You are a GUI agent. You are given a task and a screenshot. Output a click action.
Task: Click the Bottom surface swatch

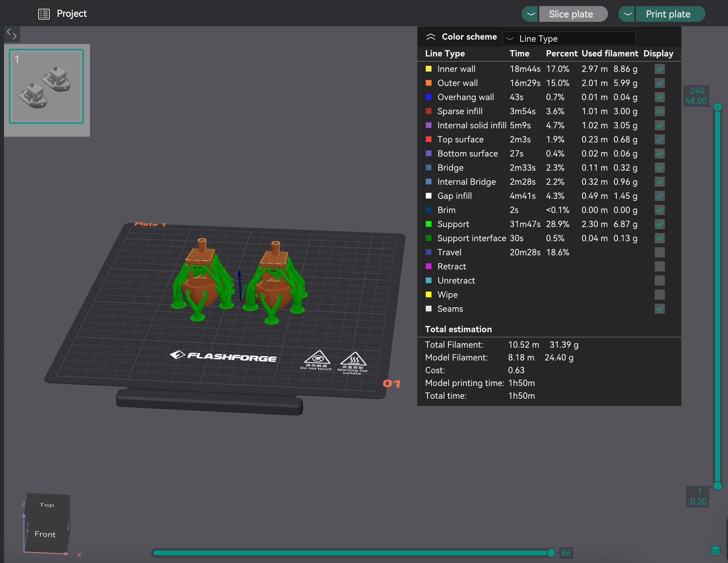click(x=429, y=154)
